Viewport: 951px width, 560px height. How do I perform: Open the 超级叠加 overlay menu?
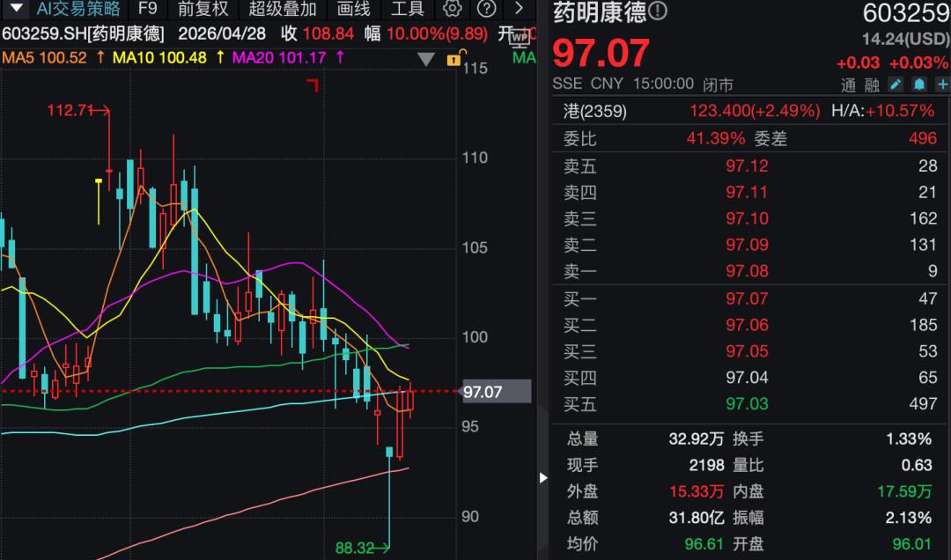[283, 9]
